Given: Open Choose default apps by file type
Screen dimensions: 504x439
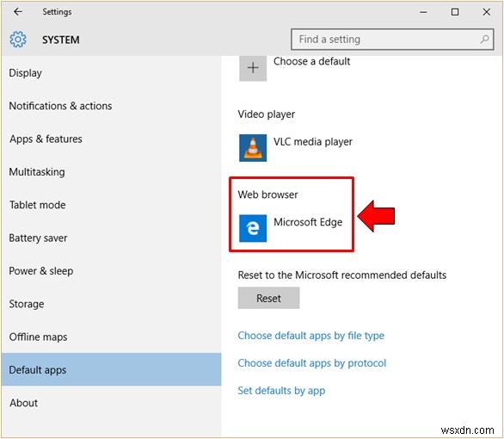Looking at the screenshot, I should [310, 336].
